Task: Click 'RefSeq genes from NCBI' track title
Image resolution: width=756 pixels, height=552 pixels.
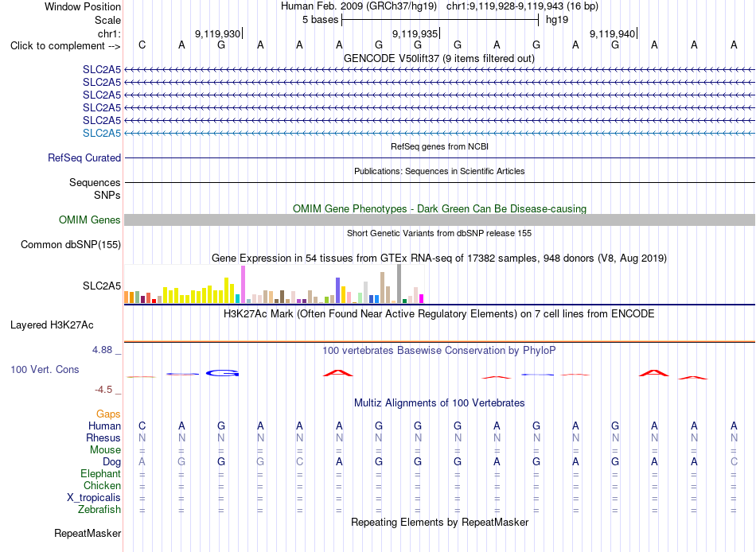Action: [439, 146]
